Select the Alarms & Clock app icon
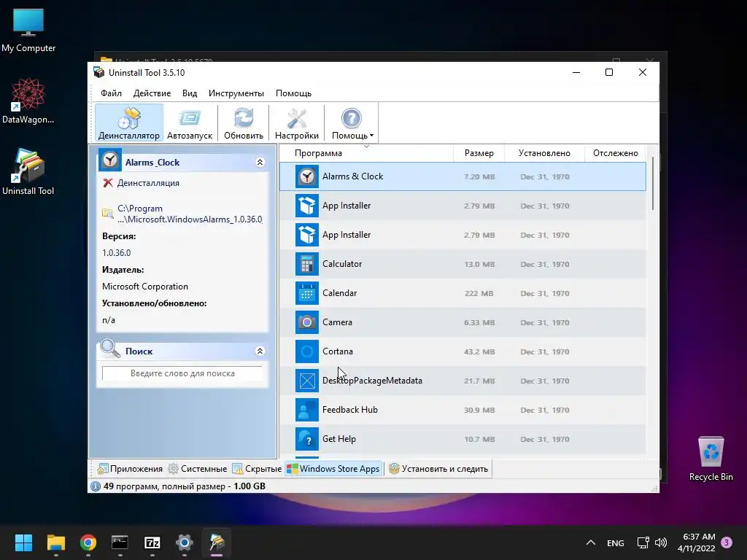The image size is (747, 560). tap(307, 176)
